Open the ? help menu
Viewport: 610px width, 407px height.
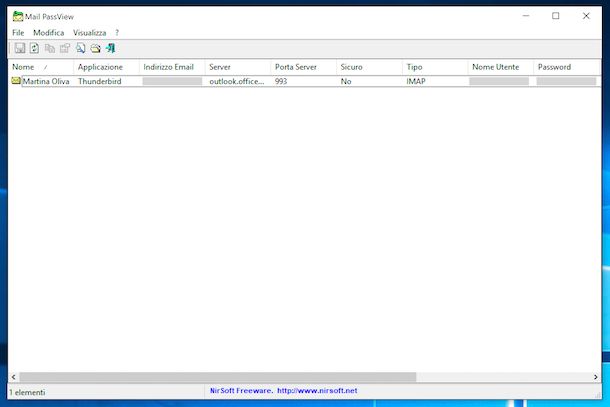pyautogui.click(x=117, y=33)
